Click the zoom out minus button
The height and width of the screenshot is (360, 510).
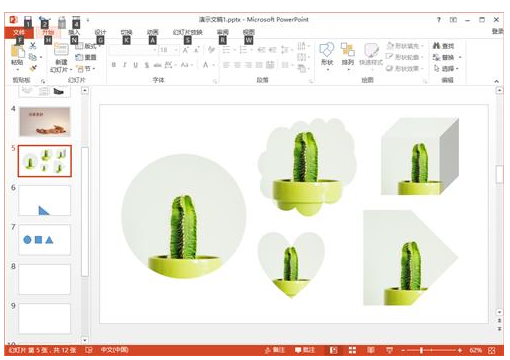[x=404, y=350]
